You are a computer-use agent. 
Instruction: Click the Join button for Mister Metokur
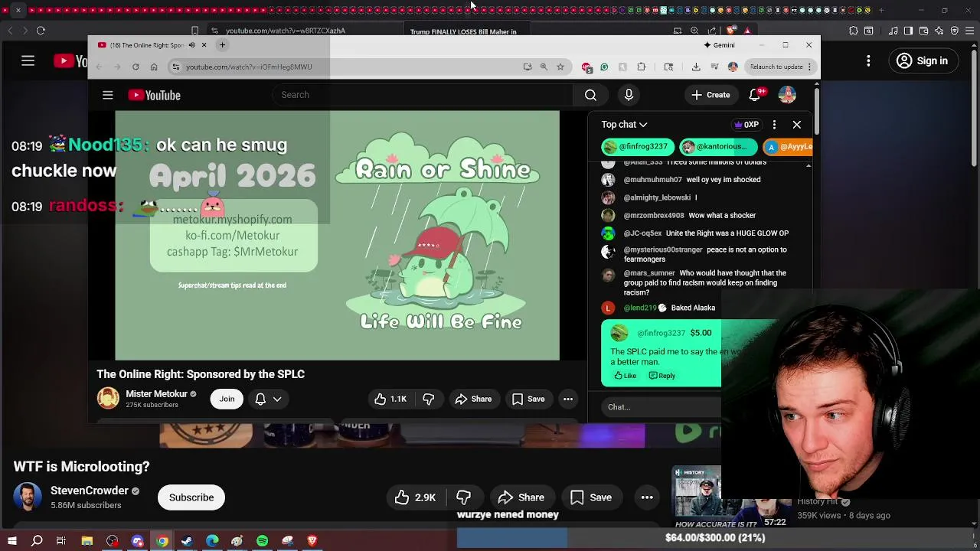click(227, 399)
